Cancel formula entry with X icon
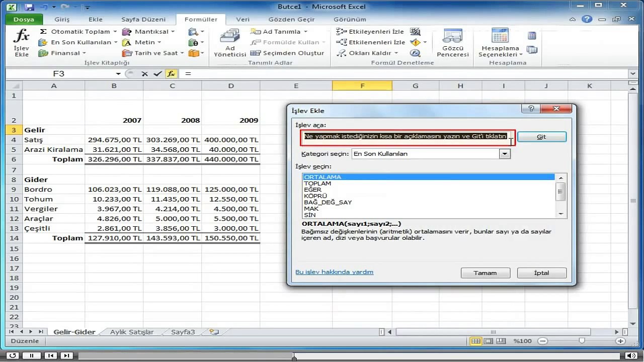Screen dimensions: 644x362 pos(145,73)
